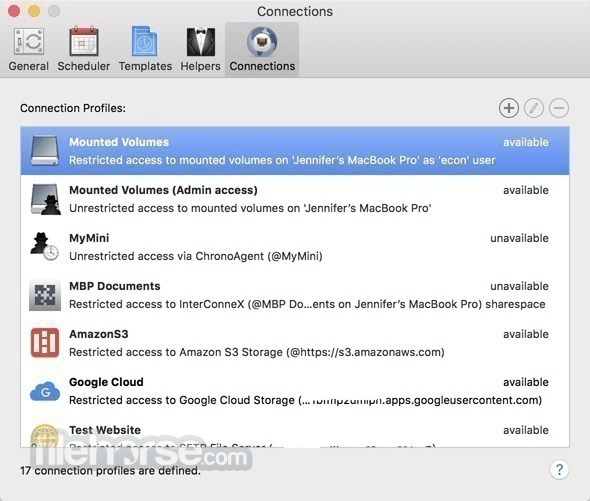Click the Mounted Volumes (Admin access) icon
This screenshot has width=590, height=501.
point(45,199)
